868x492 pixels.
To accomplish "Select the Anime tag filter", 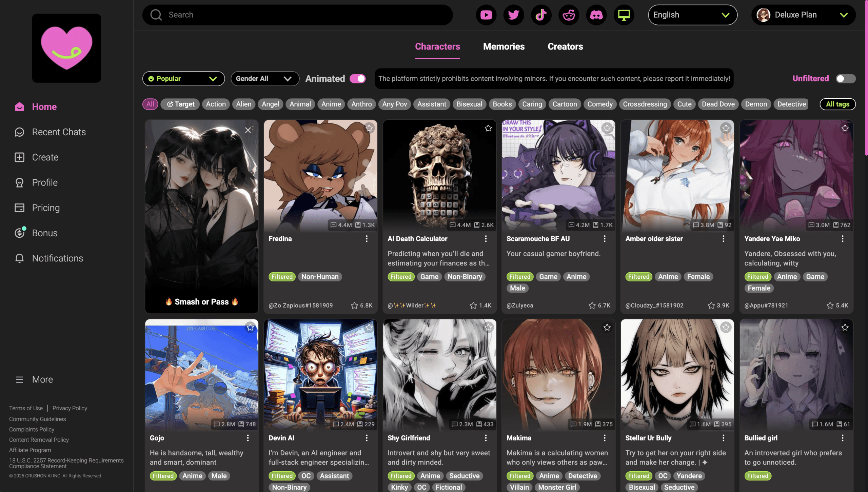I will click(x=331, y=104).
